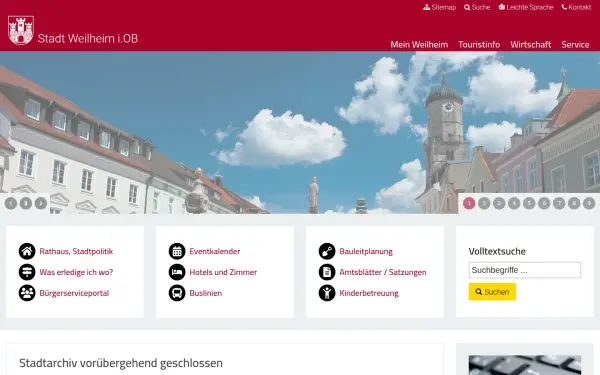Open the Touristinfo menu
600x375 pixels.
point(479,45)
